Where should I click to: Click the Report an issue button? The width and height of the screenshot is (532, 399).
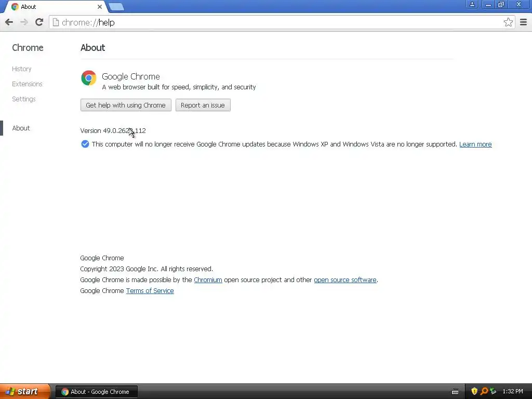(203, 105)
